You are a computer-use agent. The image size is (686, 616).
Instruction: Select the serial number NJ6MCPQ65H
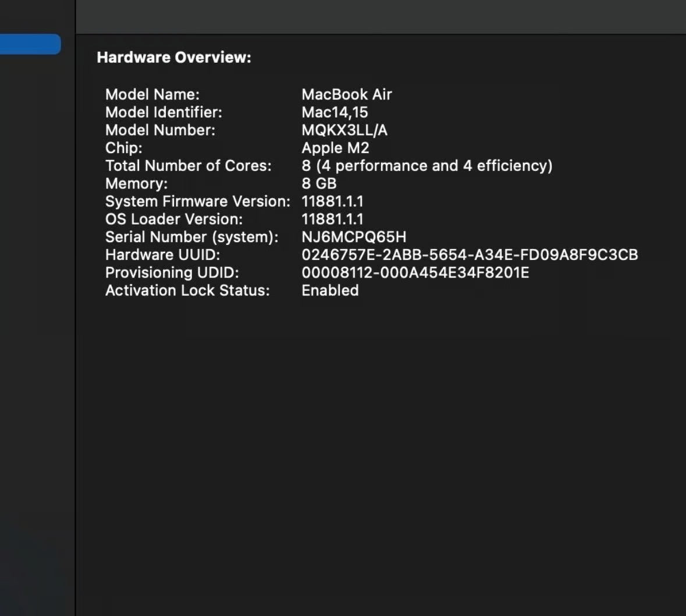(x=354, y=237)
